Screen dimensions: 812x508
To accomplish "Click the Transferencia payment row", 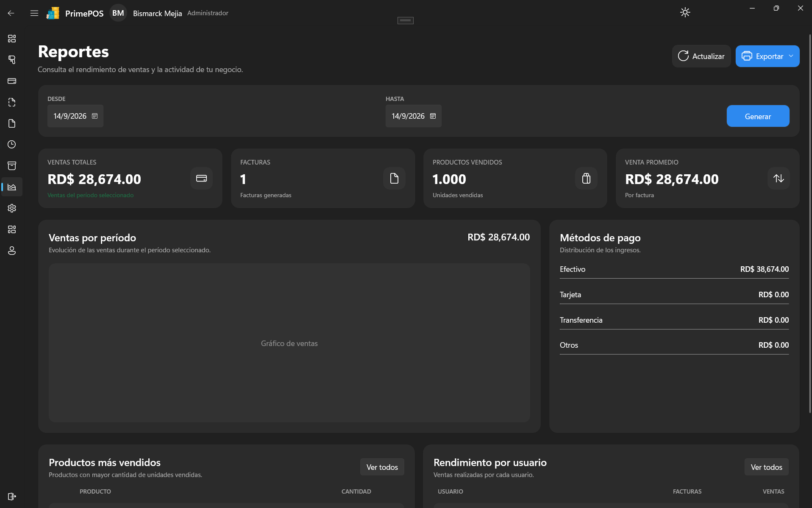I will 674,320.
